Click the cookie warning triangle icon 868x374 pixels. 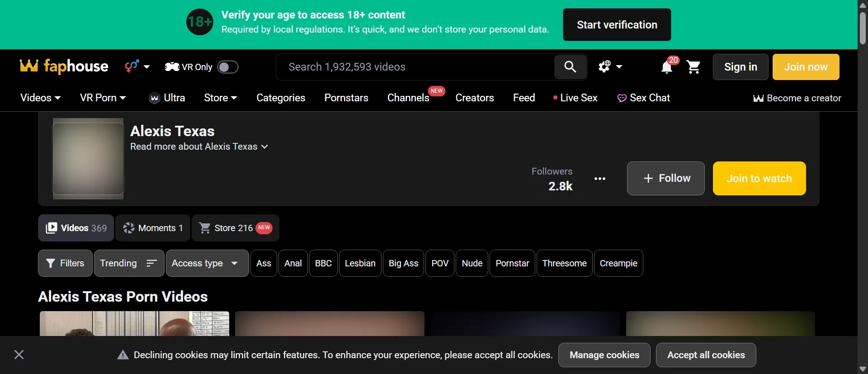[123, 355]
